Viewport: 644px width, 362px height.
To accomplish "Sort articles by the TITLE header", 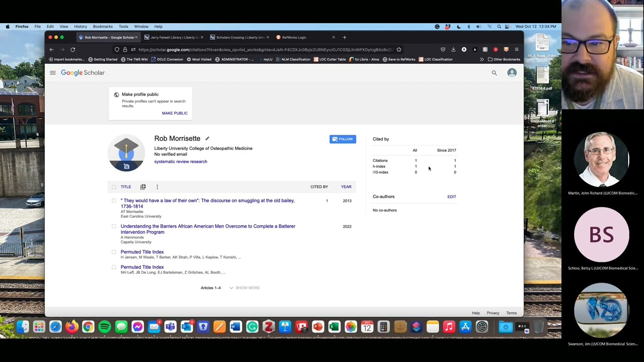I will 126,187.
